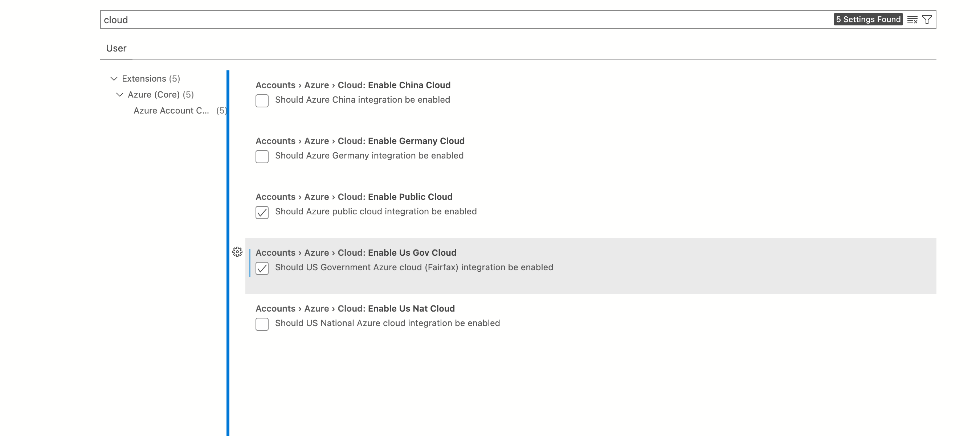Click the Azure breadcrumb on Enable Germany Cloud
The width and height of the screenshot is (980, 436).
tap(317, 141)
